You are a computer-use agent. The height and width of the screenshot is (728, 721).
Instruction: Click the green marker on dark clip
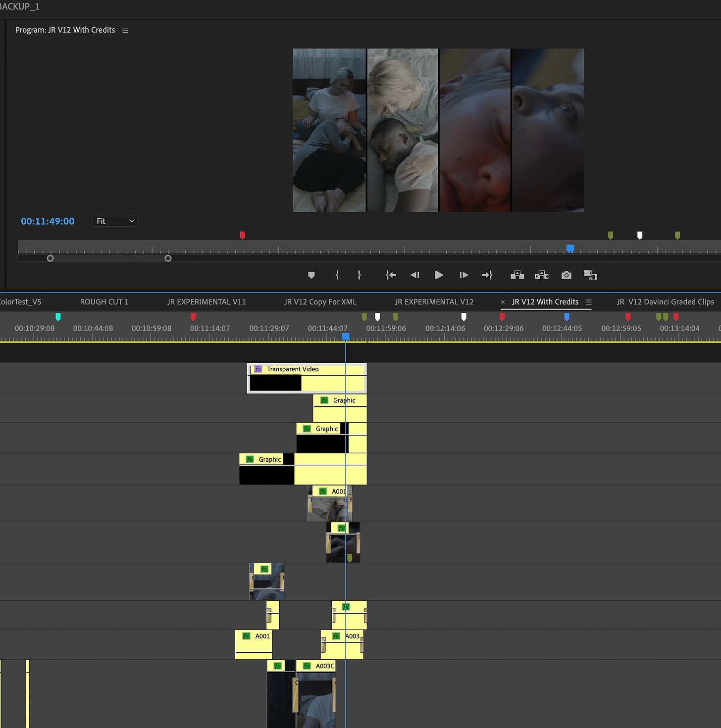[350, 558]
